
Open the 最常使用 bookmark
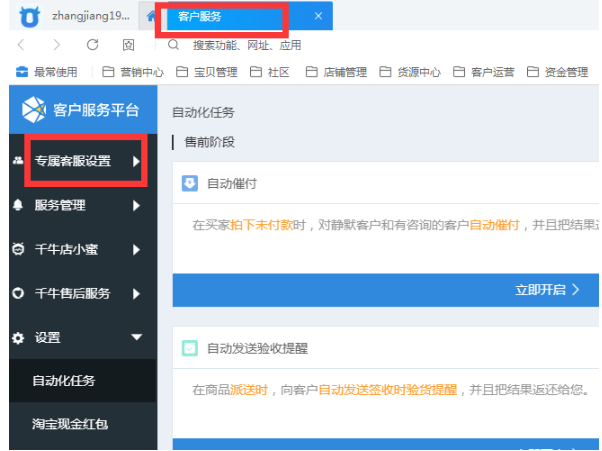46,72
